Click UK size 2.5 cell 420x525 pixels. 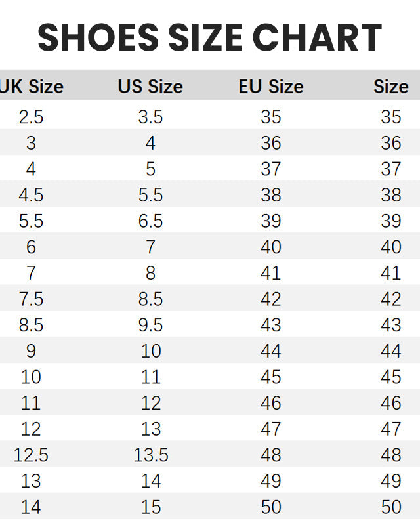[31, 117]
